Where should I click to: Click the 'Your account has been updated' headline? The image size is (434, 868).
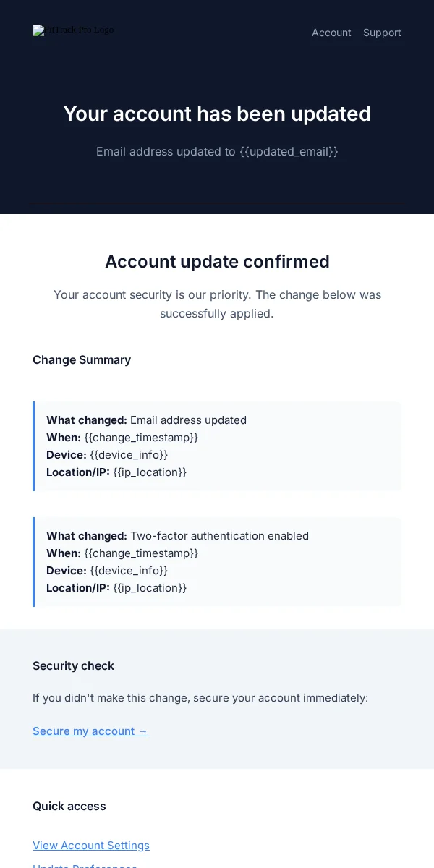(x=217, y=114)
